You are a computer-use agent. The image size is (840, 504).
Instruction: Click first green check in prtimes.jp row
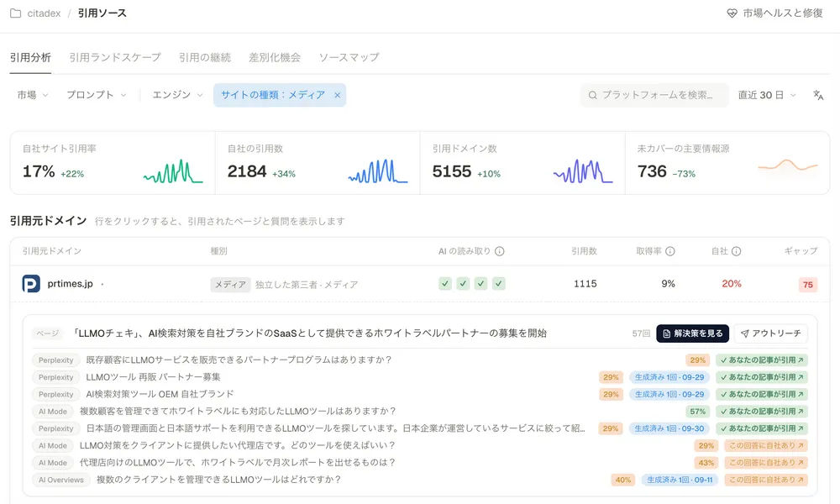coord(445,284)
